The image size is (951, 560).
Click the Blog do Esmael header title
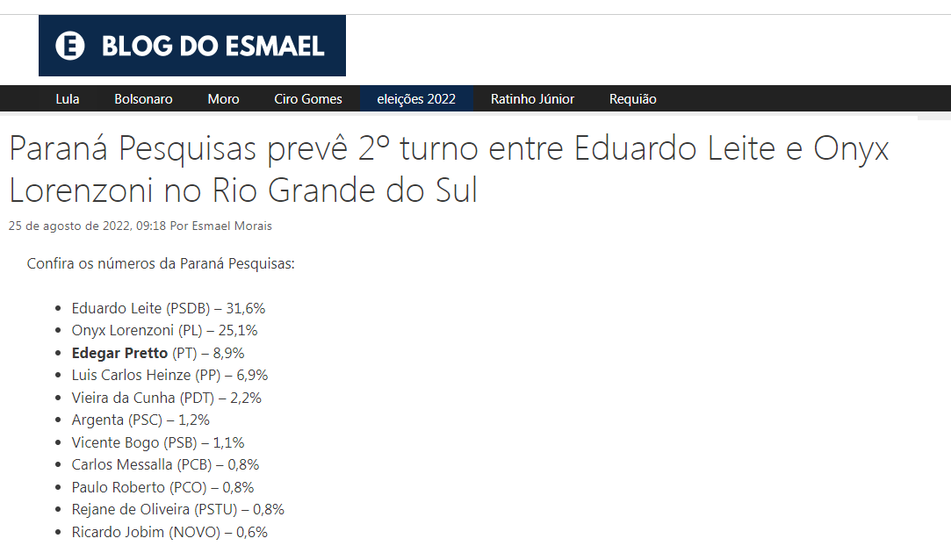[213, 46]
